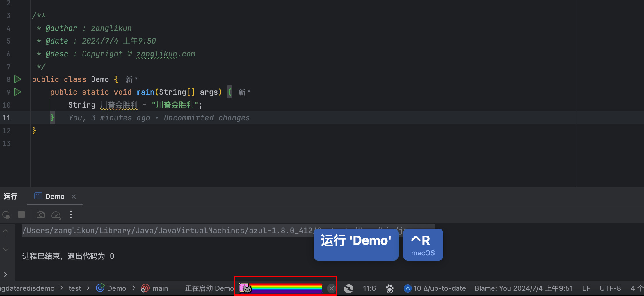This screenshot has height=296, width=644.
Task: Click the camera thread dump icon
Action: [41, 215]
